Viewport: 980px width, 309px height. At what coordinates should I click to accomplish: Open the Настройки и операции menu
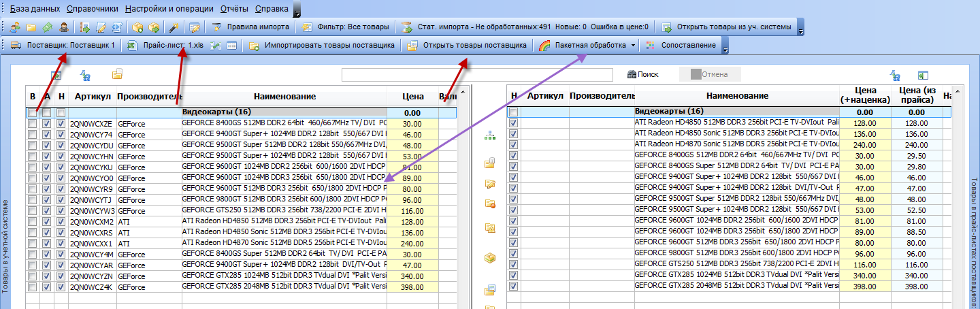[x=171, y=10]
